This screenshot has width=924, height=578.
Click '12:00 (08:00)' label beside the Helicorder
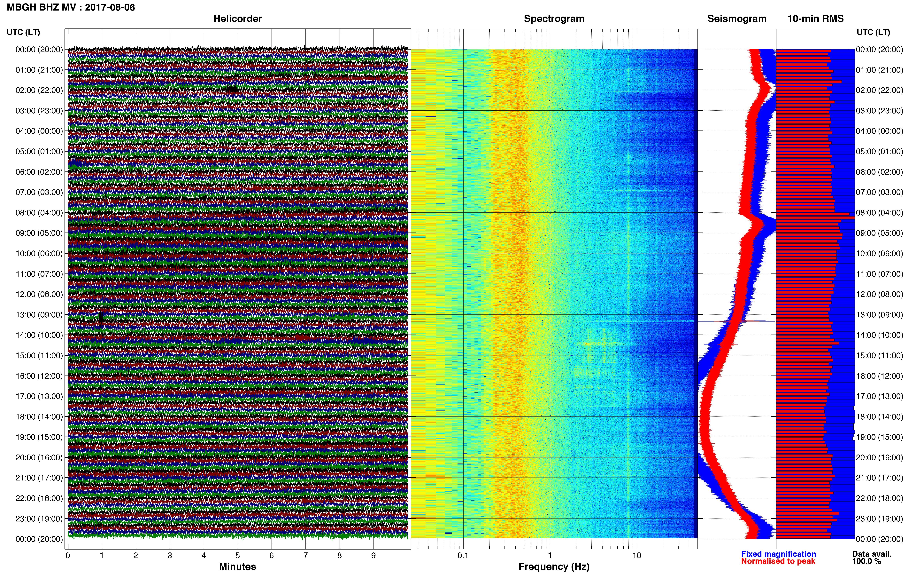39,294
